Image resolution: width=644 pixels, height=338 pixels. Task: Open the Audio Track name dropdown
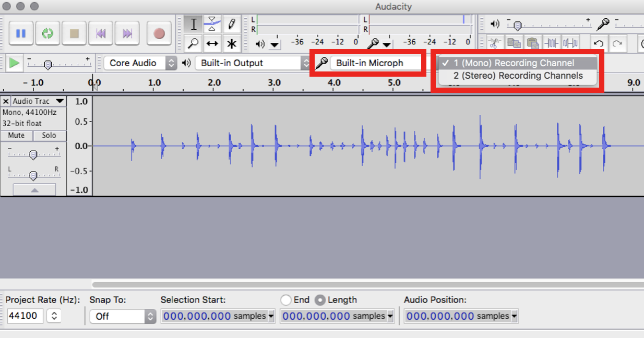[39, 101]
